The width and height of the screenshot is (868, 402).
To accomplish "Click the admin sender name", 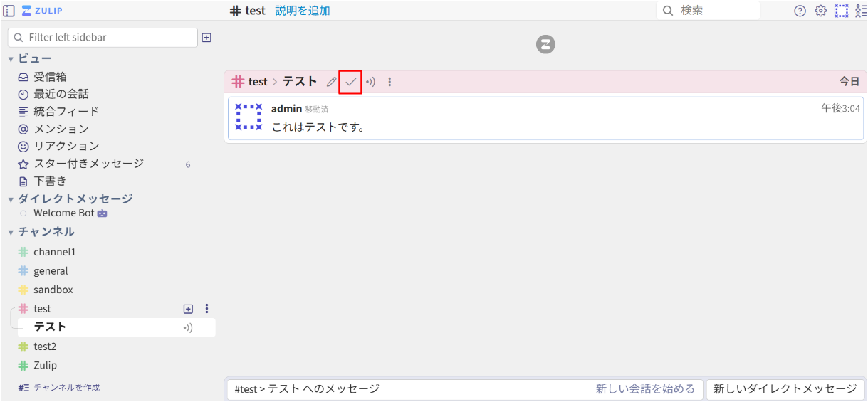I will [286, 109].
